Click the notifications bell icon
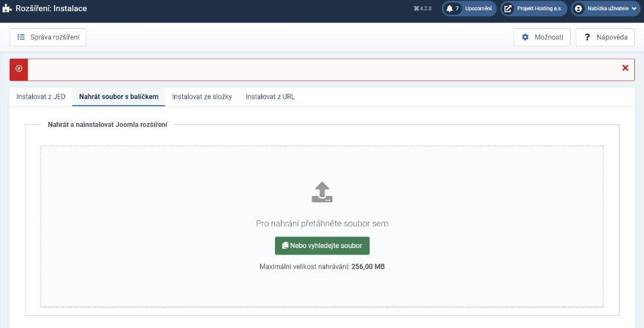 point(450,8)
